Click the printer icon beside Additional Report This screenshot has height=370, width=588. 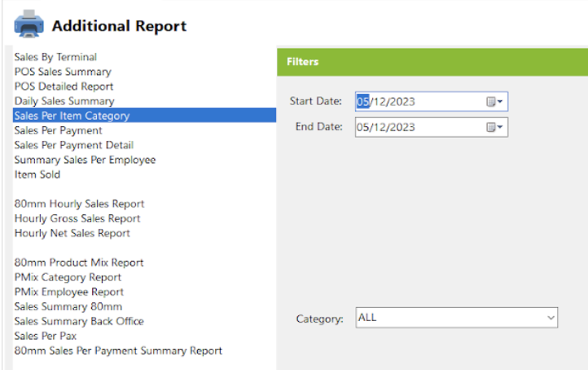[29, 26]
